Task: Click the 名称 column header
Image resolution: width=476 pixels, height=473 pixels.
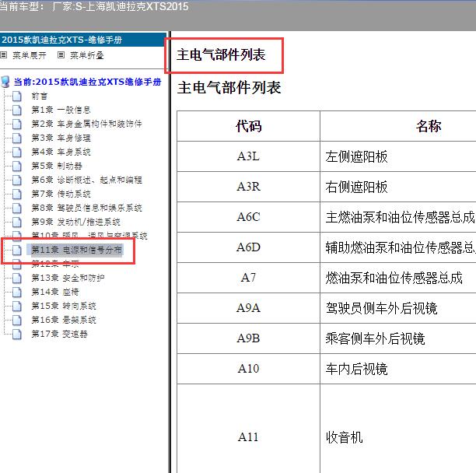Action: tap(398, 126)
